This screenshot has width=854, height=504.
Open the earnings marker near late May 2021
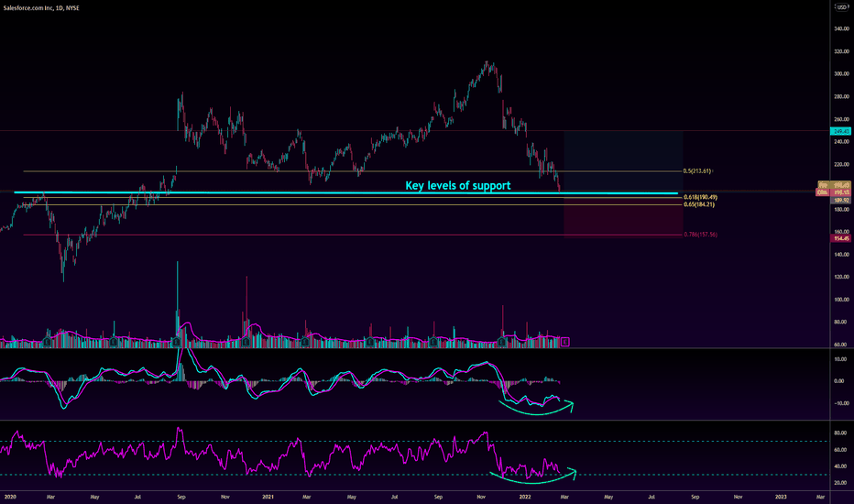coord(370,342)
